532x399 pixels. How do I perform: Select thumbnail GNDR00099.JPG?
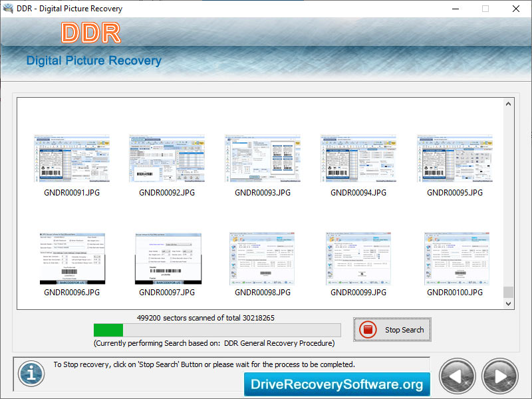pyautogui.click(x=358, y=259)
